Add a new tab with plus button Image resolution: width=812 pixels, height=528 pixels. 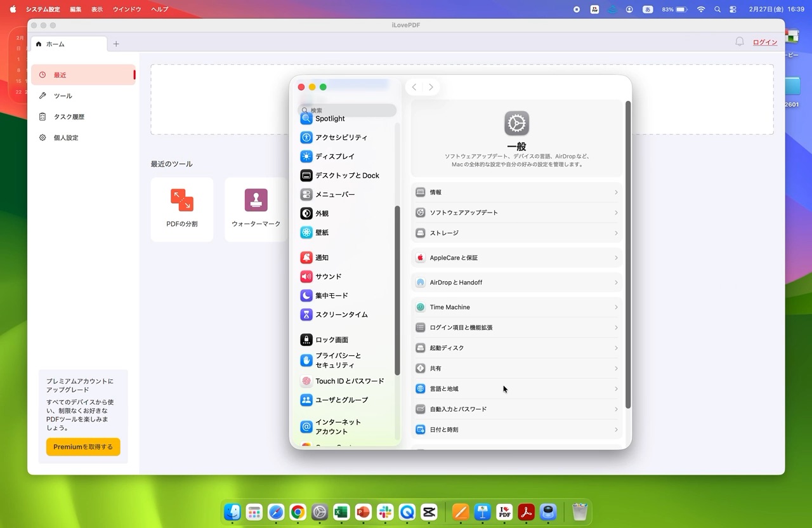[116, 44]
